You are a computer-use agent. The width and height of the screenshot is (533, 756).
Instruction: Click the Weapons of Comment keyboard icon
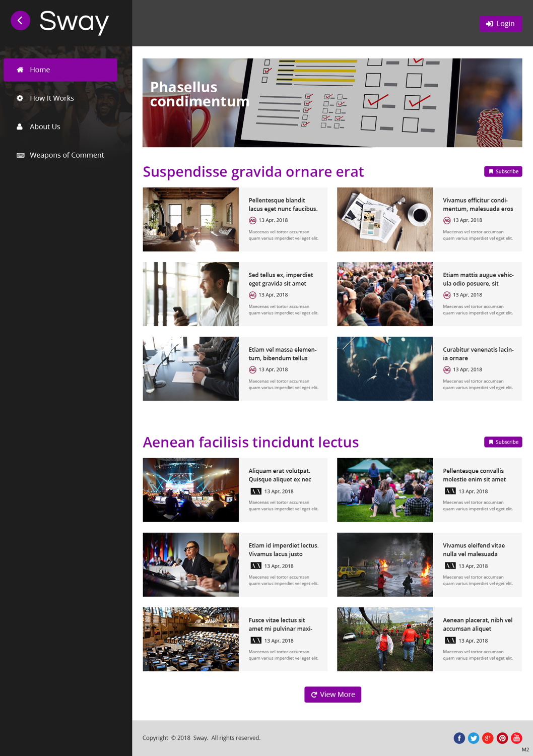click(x=21, y=155)
